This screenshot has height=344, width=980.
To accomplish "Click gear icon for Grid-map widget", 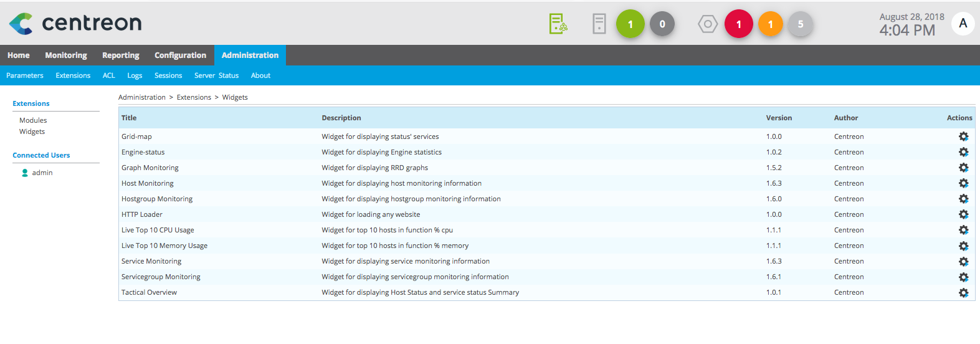I will pos(963,136).
